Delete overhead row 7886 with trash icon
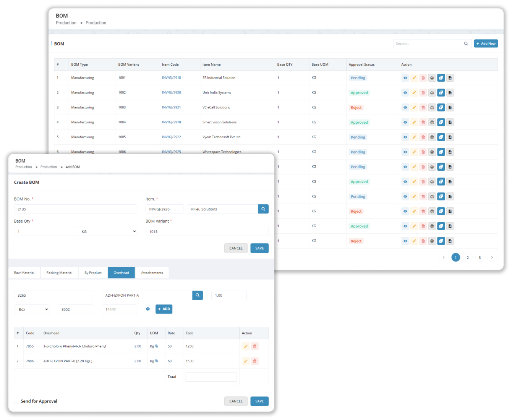Viewport: 512px width, 420px height. point(255,361)
